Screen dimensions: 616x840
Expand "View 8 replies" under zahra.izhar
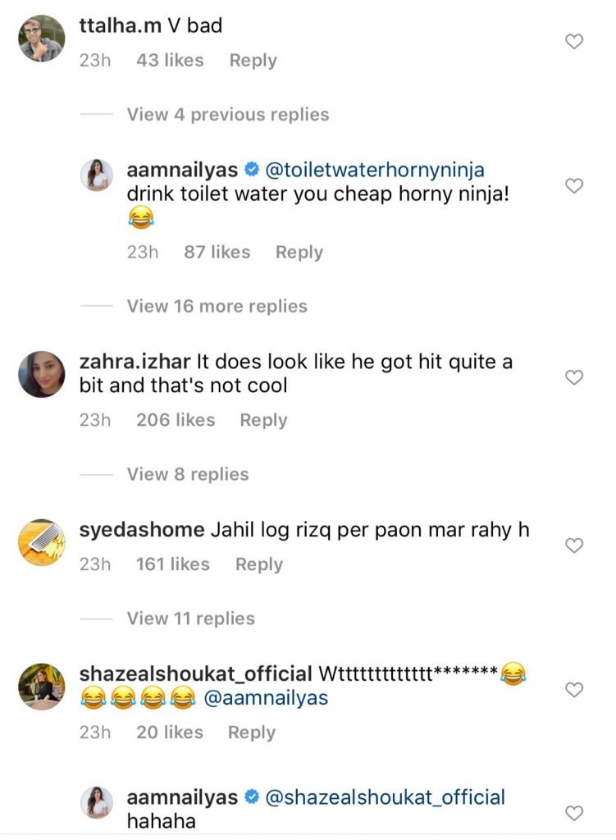(x=187, y=474)
